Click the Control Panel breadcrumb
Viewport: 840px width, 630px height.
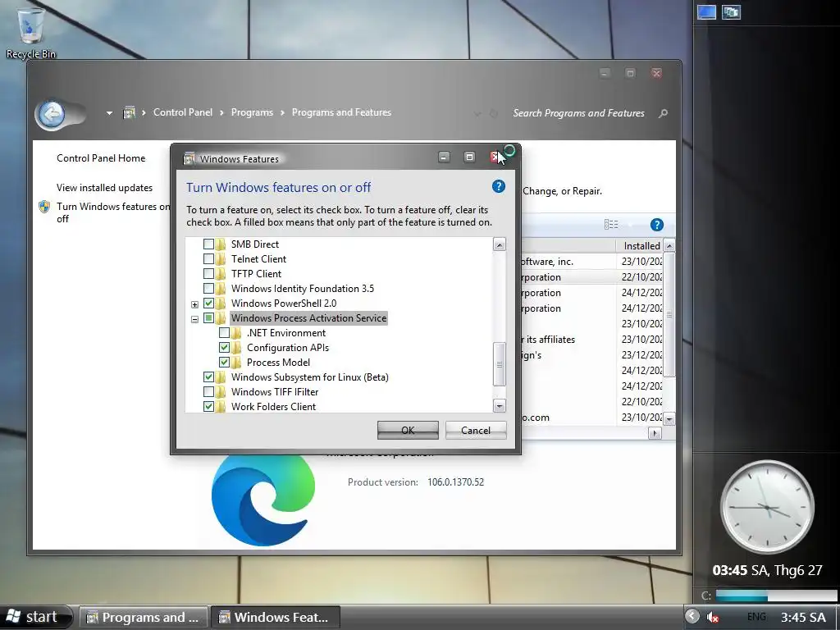(x=183, y=112)
